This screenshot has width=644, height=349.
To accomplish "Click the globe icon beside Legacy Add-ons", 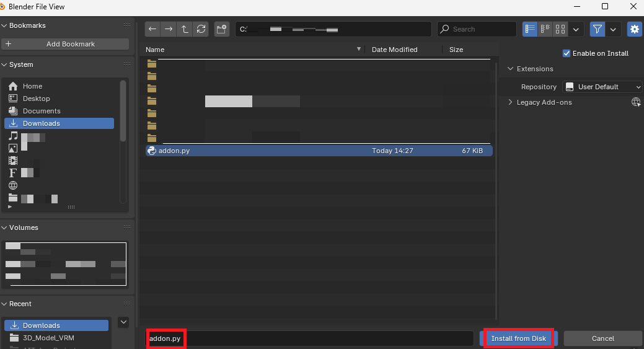I will tap(636, 102).
